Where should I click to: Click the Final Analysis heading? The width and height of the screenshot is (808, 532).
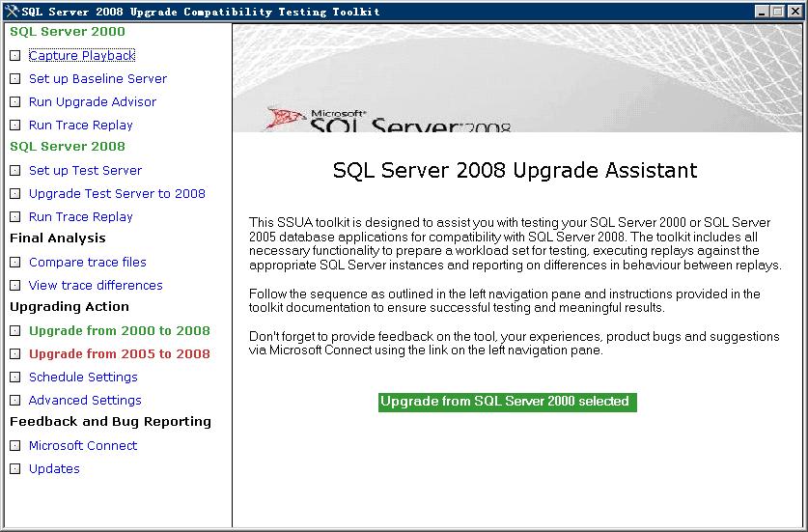click(x=58, y=238)
